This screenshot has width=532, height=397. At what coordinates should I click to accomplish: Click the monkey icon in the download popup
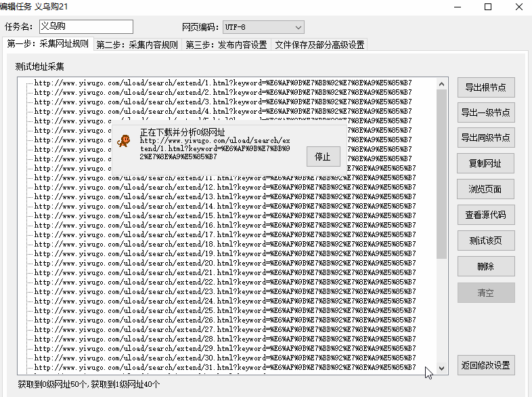coord(124,141)
